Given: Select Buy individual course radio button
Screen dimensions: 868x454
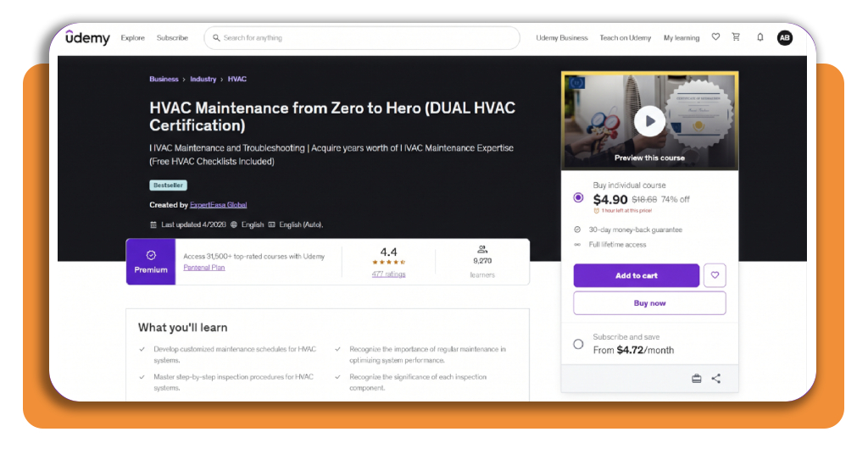Looking at the screenshot, I should pyautogui.click(x=578, y=197).
